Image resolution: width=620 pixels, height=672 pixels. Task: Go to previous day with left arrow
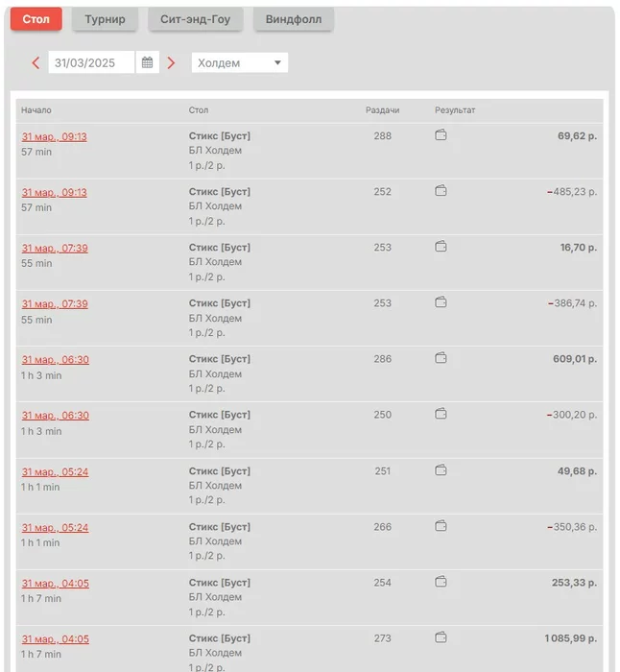tap(36, 63)
